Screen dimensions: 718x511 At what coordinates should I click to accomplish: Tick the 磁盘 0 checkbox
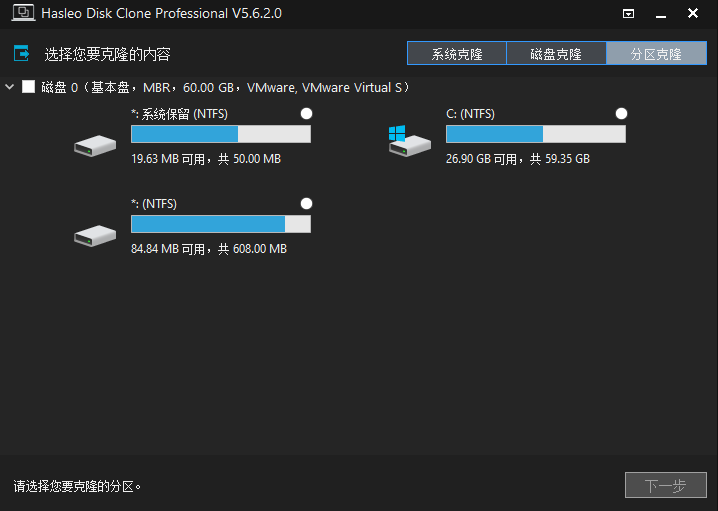pyautogui.click(x=28, y=87)
